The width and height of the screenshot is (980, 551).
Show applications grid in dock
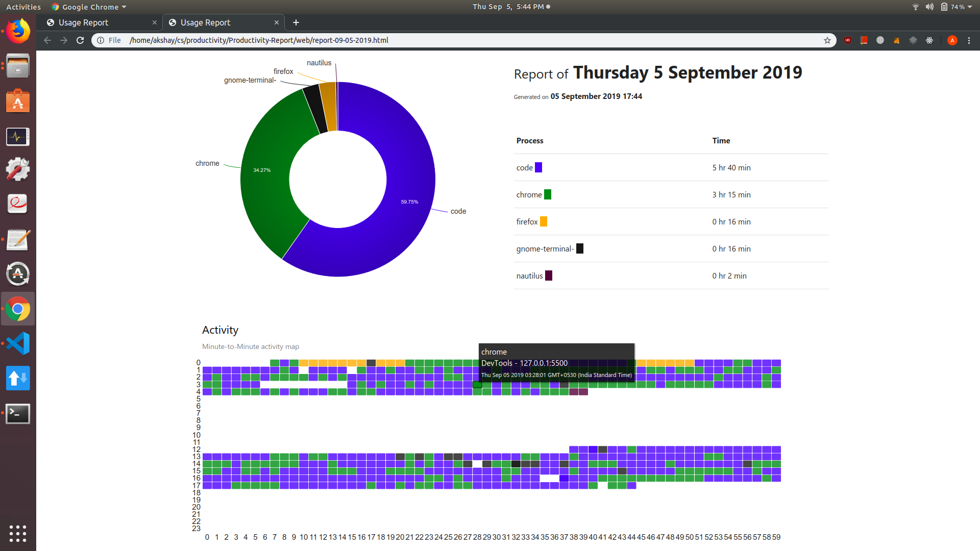click(x=18, y=533)
